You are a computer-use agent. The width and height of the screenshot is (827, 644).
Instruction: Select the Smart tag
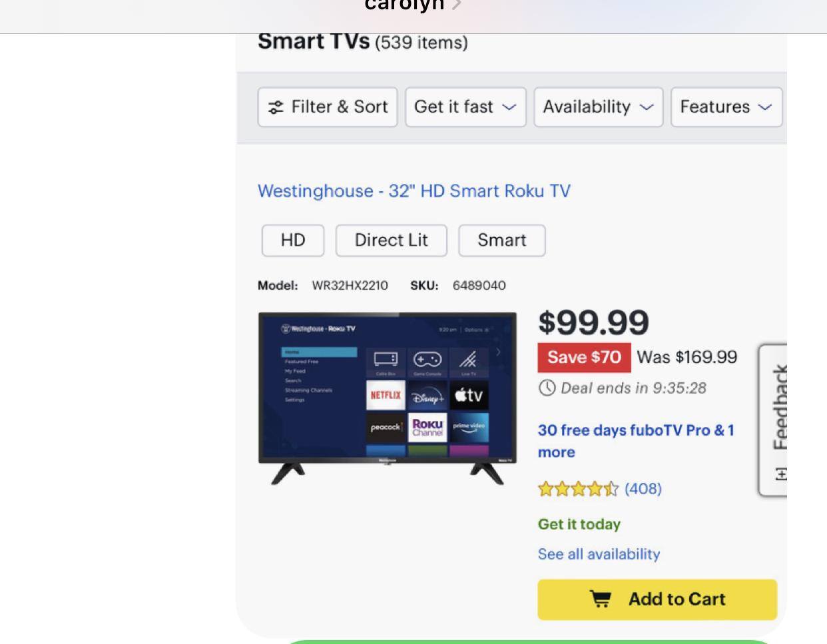pyautogui.click(x=502, y=240)
